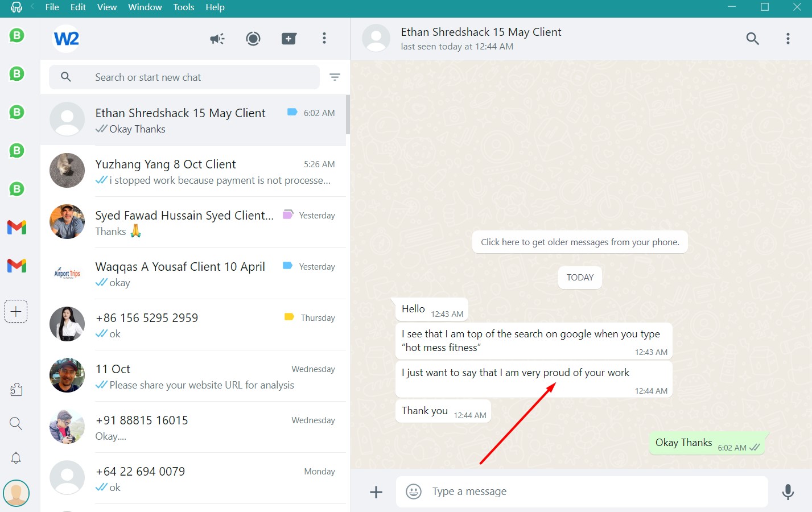The height and width of the screenshot is (512, 812).
Task: Open the chat list three-dot menu
Action: [x=324, y=39]
